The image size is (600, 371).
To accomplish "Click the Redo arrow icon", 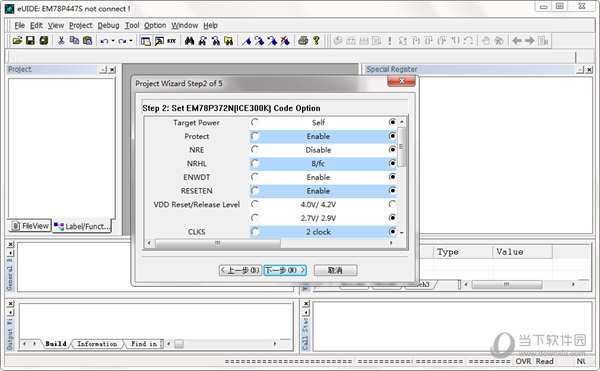I will [x=122, y=41].
